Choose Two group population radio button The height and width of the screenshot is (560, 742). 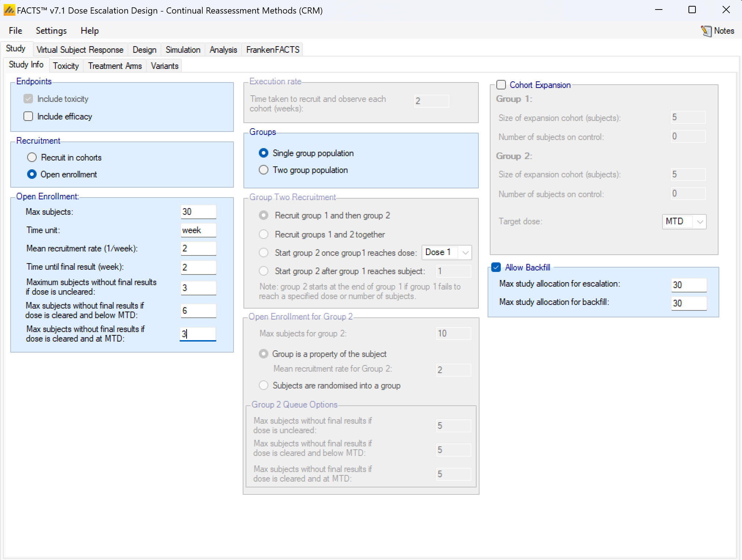(264, 170)
